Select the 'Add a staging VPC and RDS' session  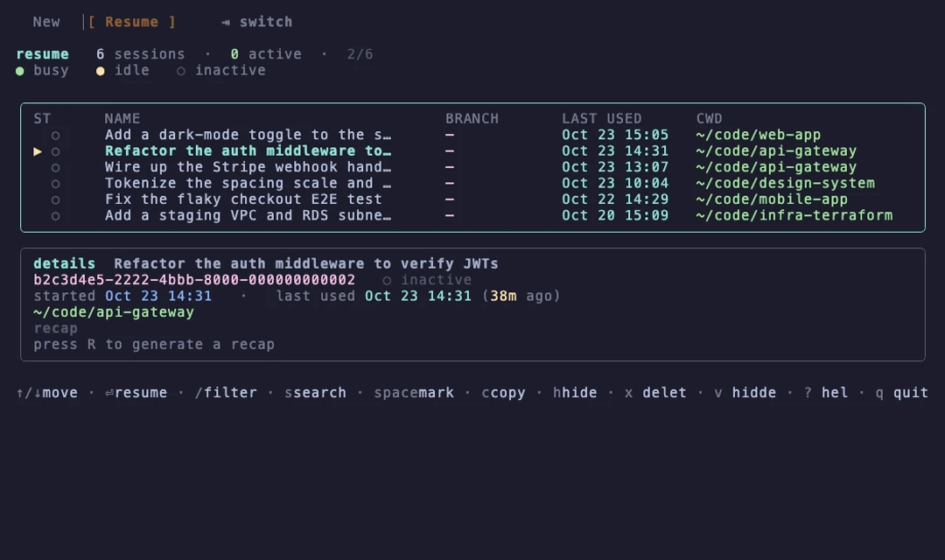472,216
